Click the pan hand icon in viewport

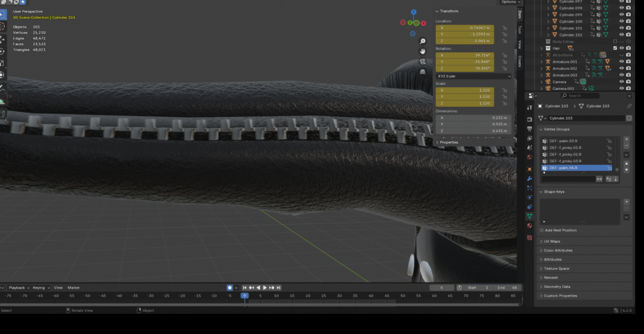coord(424,50)
